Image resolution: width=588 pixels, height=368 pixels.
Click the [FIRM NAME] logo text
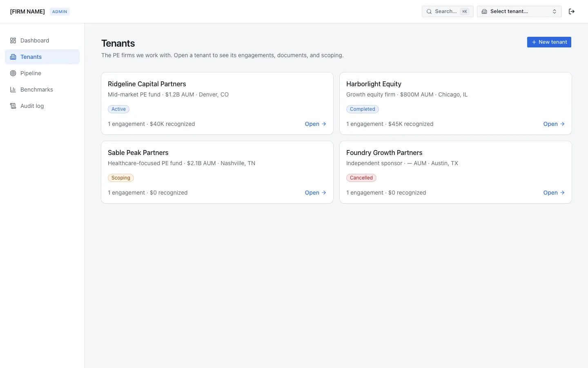27,11
